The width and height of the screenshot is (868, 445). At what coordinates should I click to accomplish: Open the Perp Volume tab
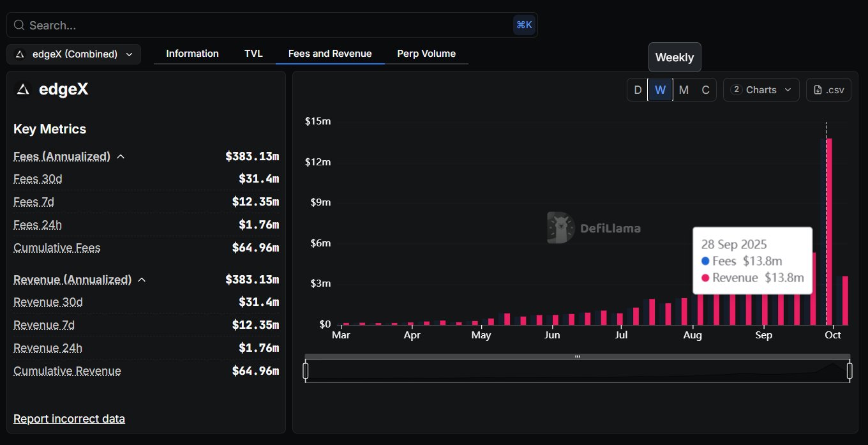tap(426, 54)
